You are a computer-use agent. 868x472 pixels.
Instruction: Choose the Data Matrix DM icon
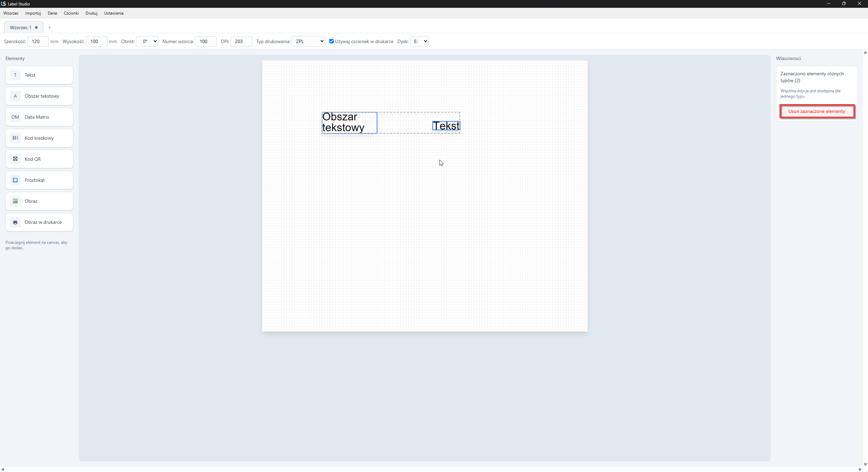point(15,117)
